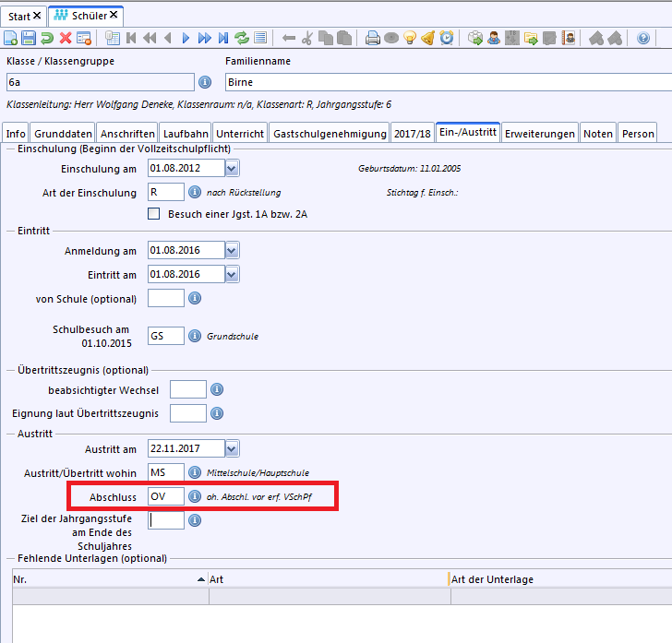Open the 'Einschulung am' date dropdown
672x643 pixels.
pos(232,168)
